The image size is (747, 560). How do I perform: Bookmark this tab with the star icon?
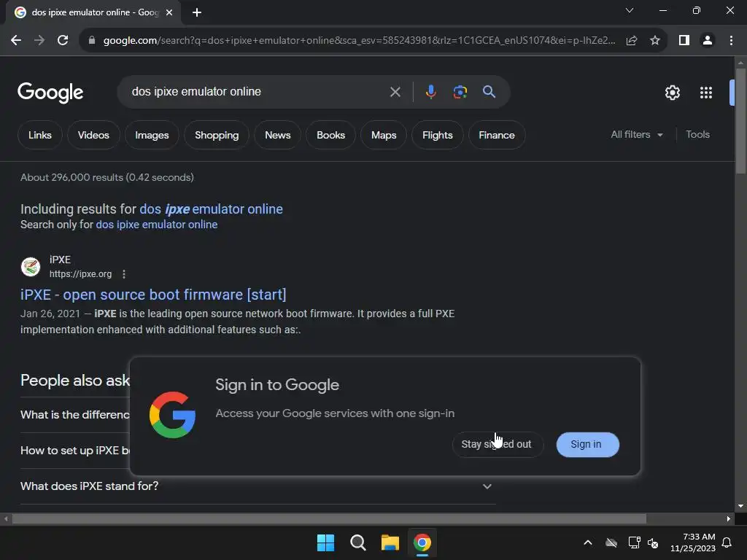pos(655,41)
